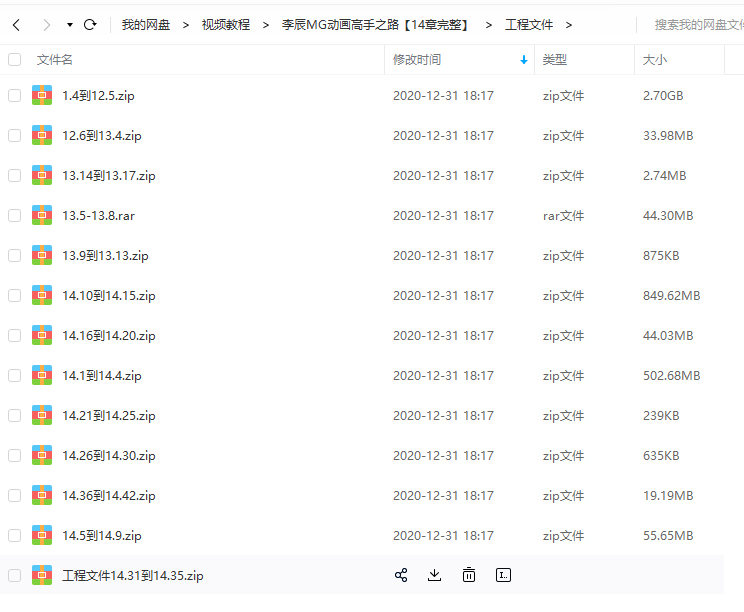Open the navigation history dropdown arrow
The width and height of the screenshot is (744, 612).
pos(69,24)
